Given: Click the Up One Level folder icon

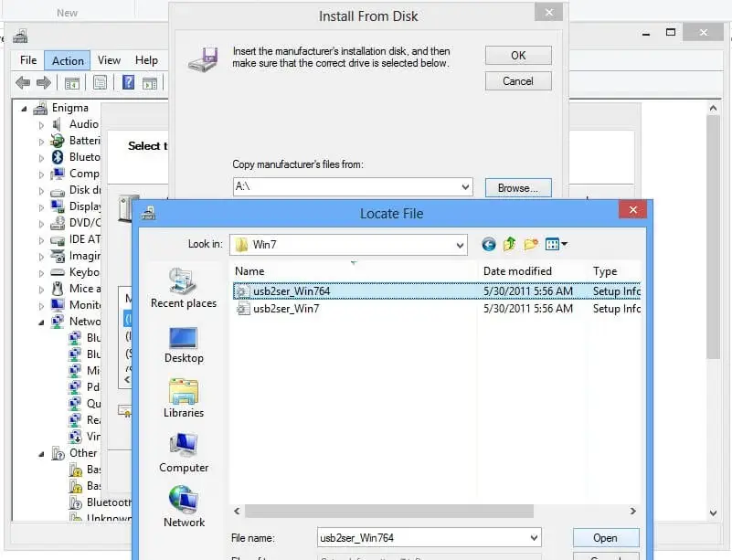Looking at the screenshot, I should point(509,245).
